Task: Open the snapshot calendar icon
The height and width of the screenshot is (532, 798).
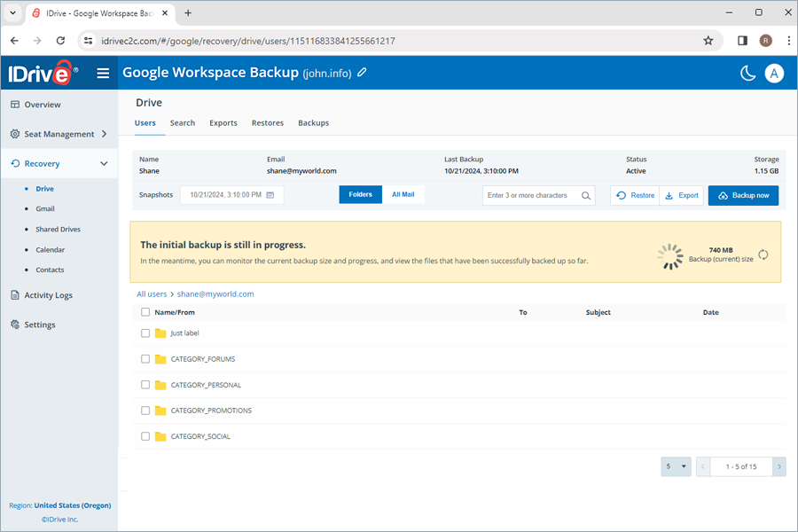Action: coord(270,195)
